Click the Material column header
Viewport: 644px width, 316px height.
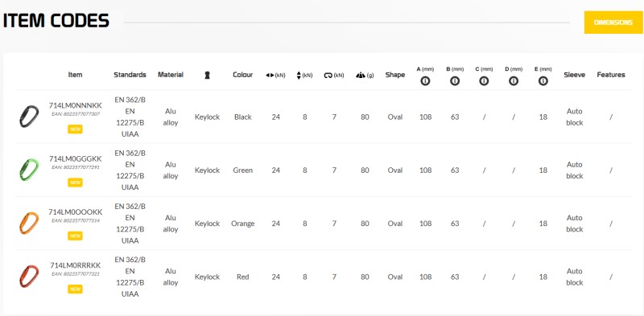(x=171, y=75)
